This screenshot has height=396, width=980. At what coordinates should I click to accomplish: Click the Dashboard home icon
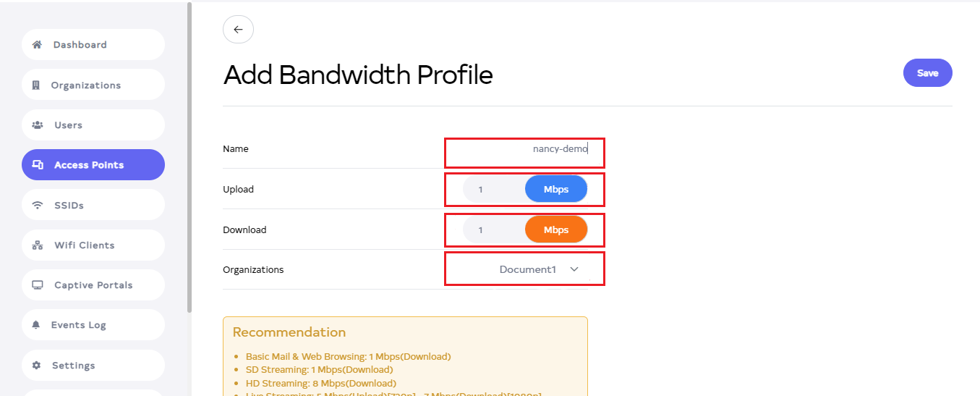coord(38,45)
